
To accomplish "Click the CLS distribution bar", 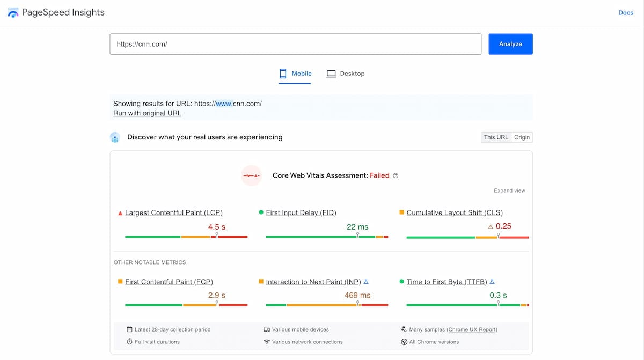I will (467, 237).
